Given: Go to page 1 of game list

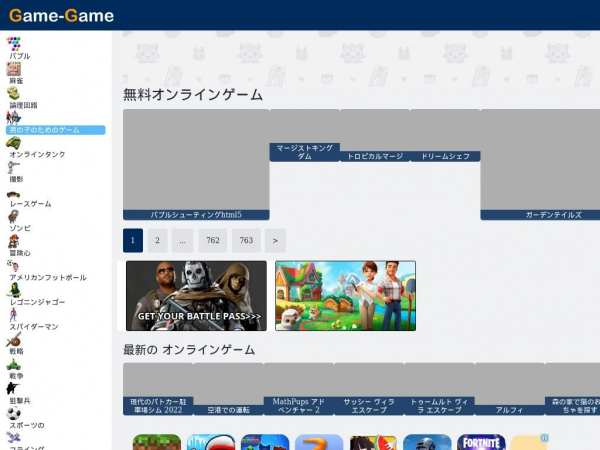Looking at the screenshot, I should point(133,240).
